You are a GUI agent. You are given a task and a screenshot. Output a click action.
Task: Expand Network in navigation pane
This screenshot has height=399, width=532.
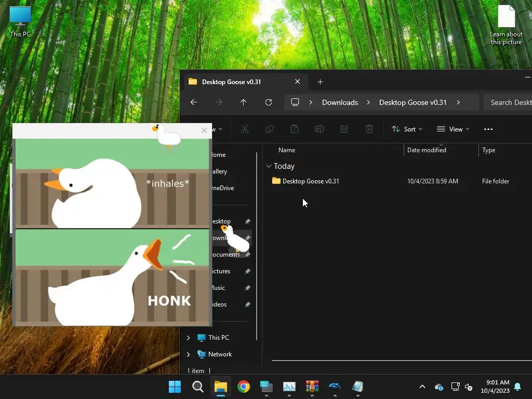point(188,354)
